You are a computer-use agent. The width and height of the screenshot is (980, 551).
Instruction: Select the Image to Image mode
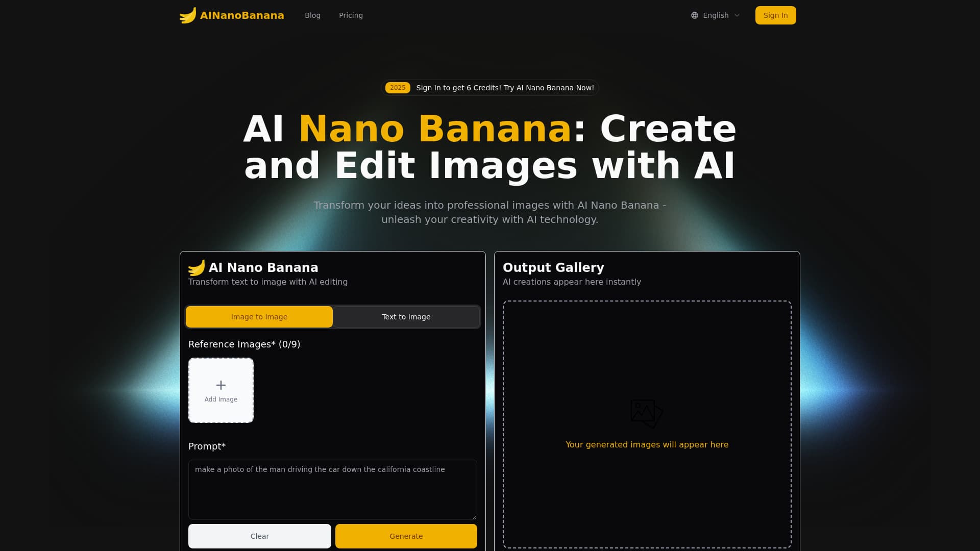[259, 316]
